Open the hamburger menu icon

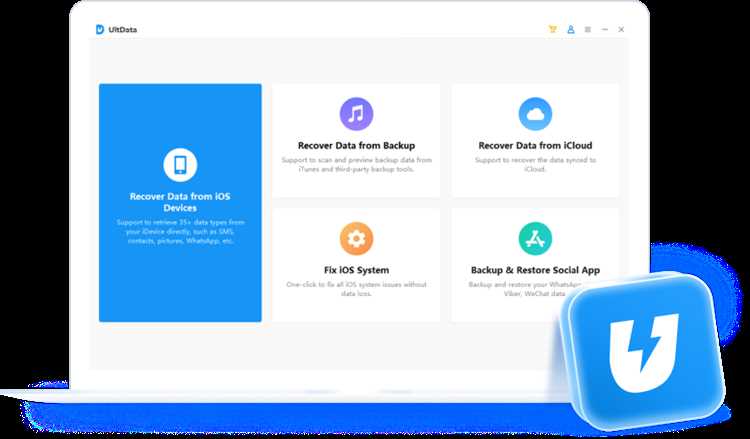point(588,29)
